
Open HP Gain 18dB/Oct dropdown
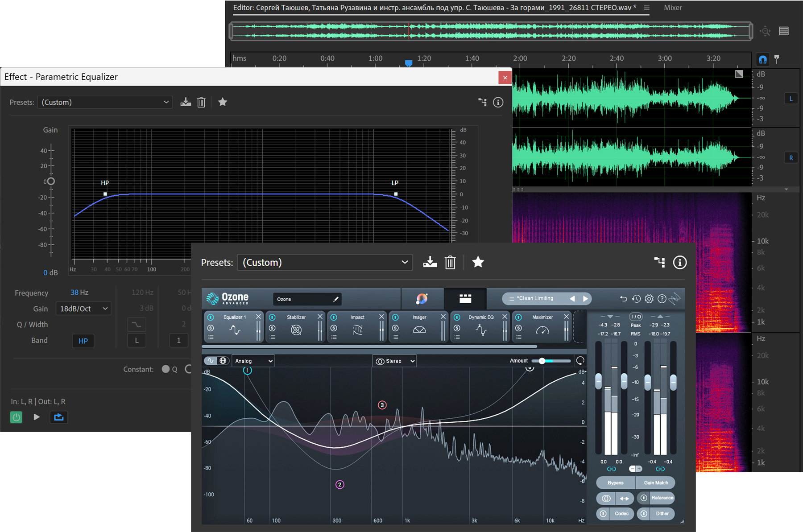click(x=83, y=309)
